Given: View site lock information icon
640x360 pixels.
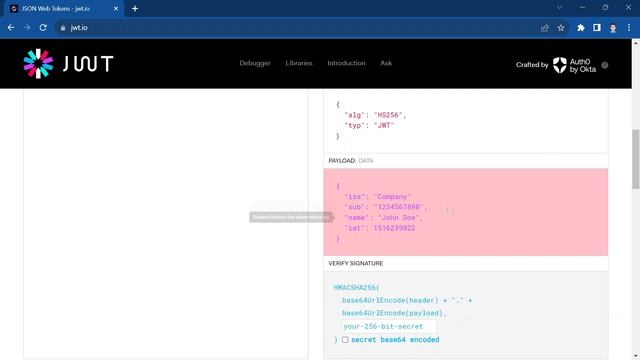Looking at the screenshot, I should coord(62,28).
